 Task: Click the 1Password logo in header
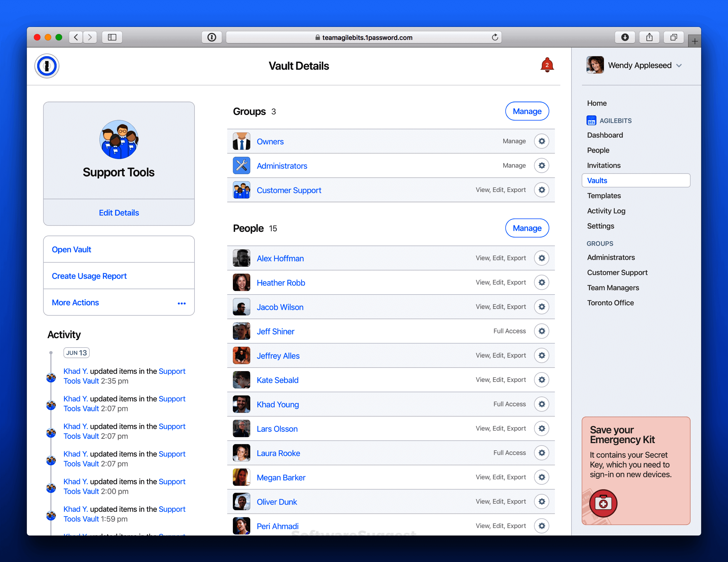tap(47, 66)
